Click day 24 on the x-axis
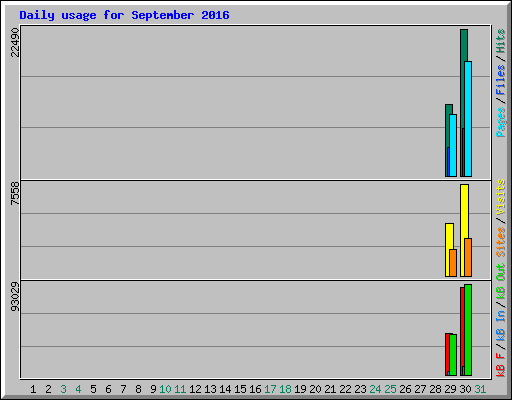512x400 pixels. click(375, 389)
